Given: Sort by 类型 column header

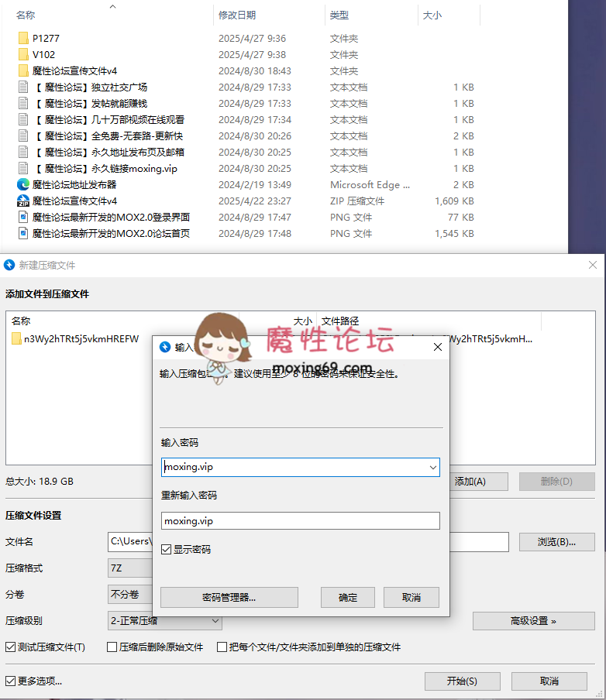Looking at the screenshot, I should click(x=339, y=15).
